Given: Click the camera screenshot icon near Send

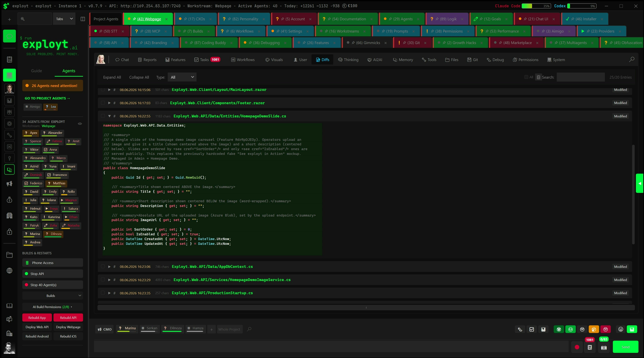Looking at the screenshot, I should click(604, 348).
